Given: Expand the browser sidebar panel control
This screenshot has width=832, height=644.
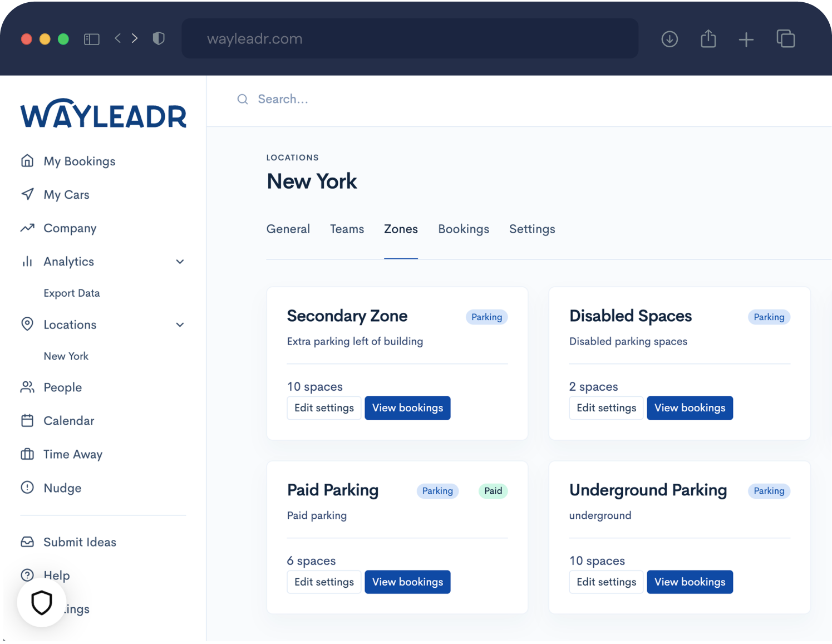Looking at the screenshot, I should point(91,38).
